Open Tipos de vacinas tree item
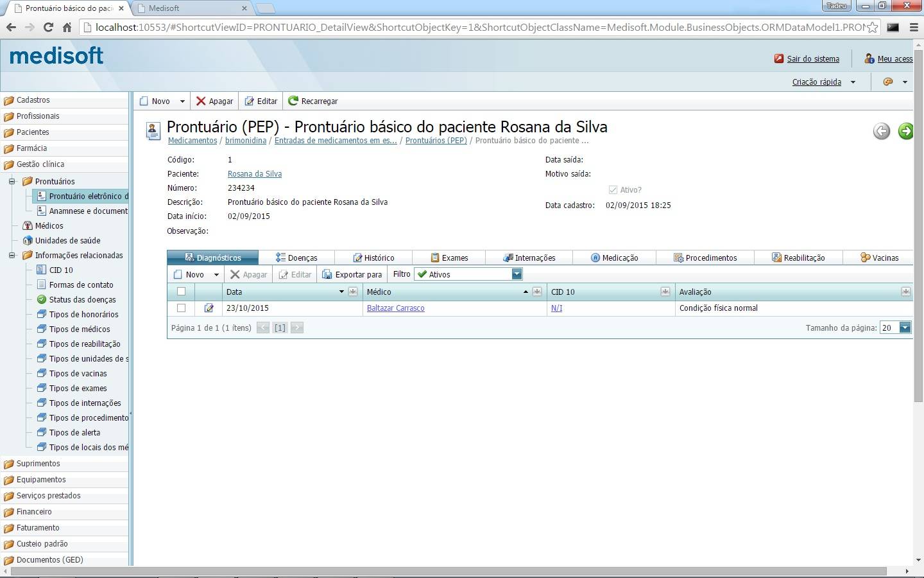This screenshot has height=578, width=924. pos(78,374)
